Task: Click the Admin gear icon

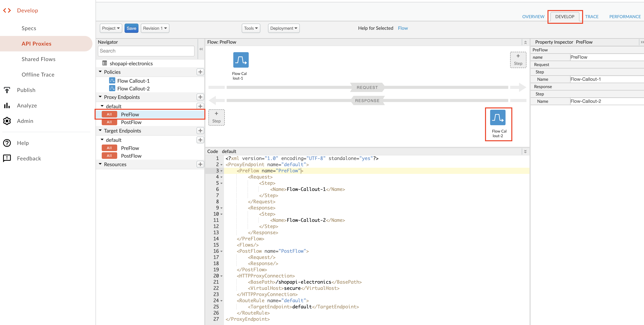Action: click(x=7, y=121)
